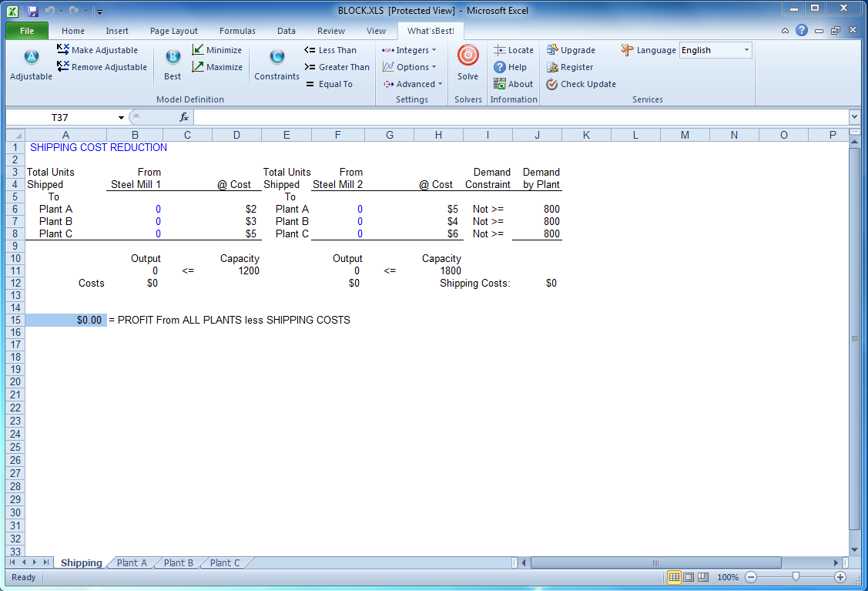The image size is (868, 591).
Task: Click the Save icon in quick access toolbar
Action: (32, 11)
